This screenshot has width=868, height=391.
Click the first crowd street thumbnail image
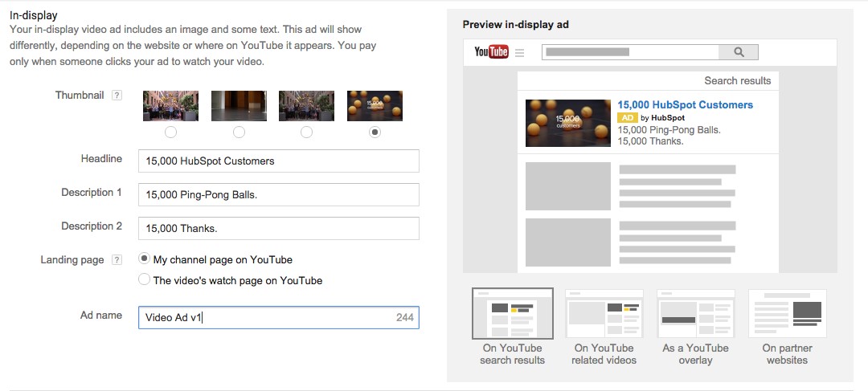click(x=170, y=106)
